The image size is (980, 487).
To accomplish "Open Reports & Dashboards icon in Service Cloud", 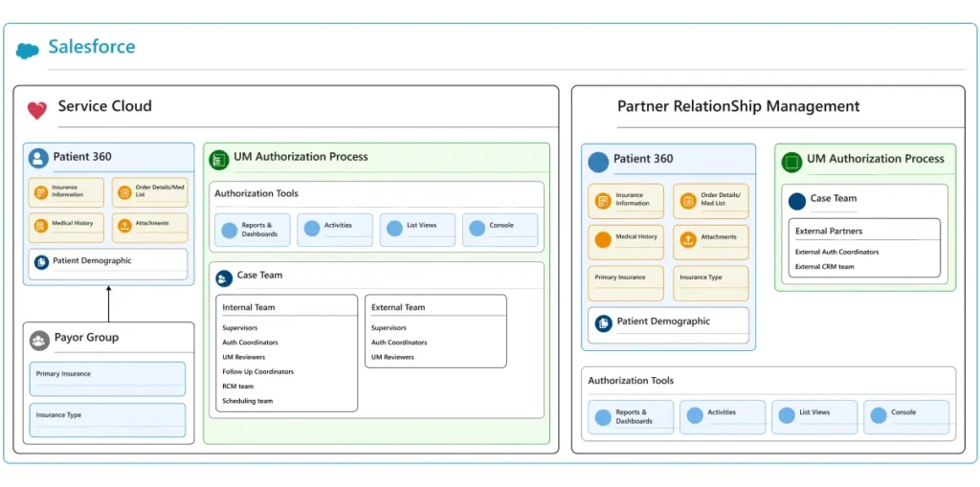I will (230, 230).
